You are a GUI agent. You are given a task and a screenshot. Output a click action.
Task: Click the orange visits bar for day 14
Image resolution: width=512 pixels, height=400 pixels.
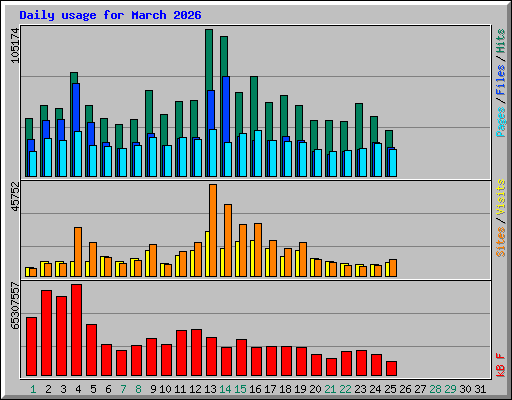click(228, 240)
